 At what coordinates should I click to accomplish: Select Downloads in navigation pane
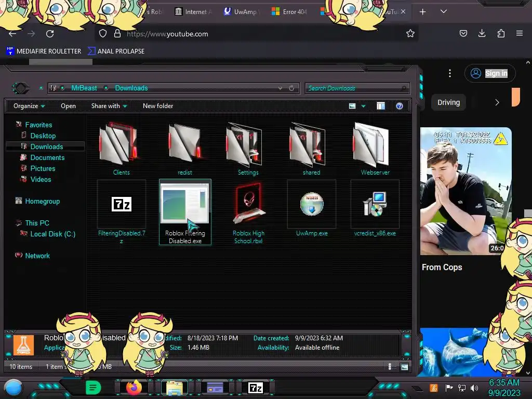(47, 147)
